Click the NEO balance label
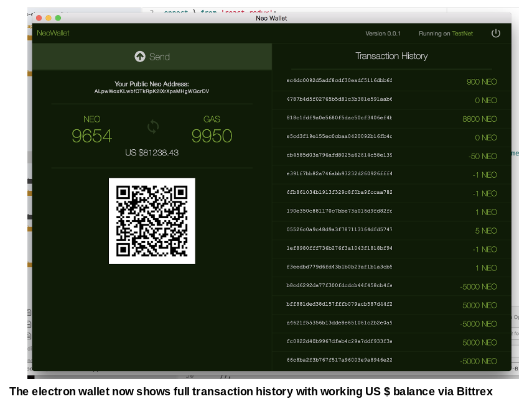The image size is (532, 404). coord(91,119)
